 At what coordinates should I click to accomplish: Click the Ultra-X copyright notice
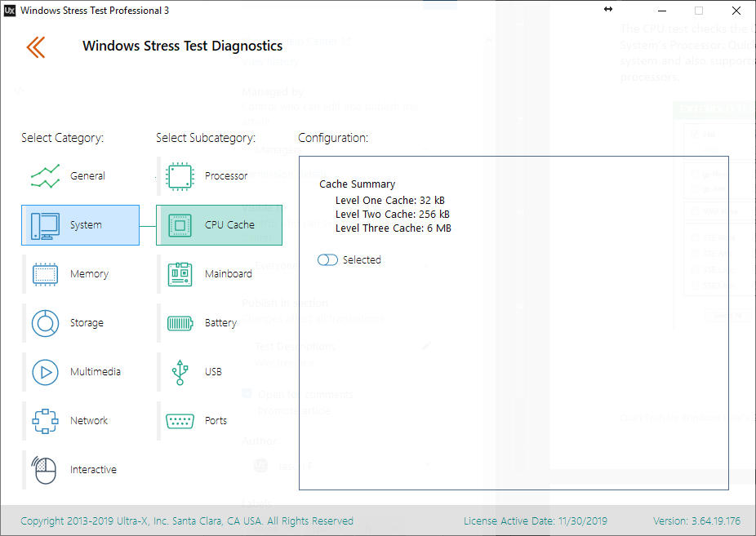point(187,521)
